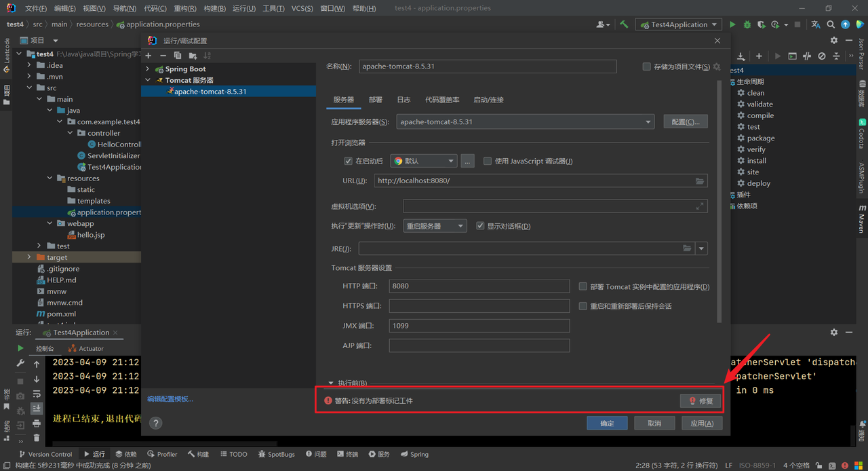Screen dimensions: 868x471
Task: Switch to the Deployment tab
Action: coord(376,100)
